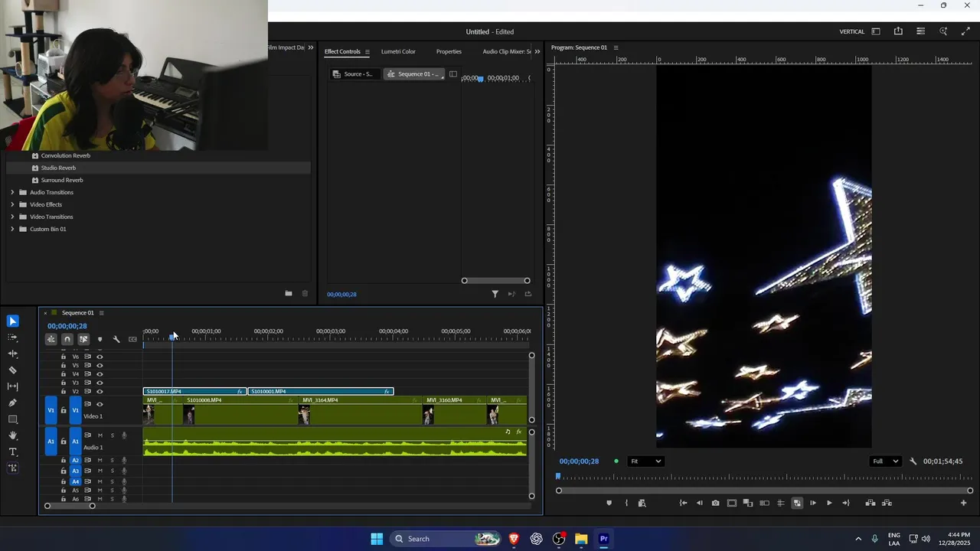Viewport: 980px width, 551px height.
Task: Select the Razor tool
Action: (x=13, y=370)
